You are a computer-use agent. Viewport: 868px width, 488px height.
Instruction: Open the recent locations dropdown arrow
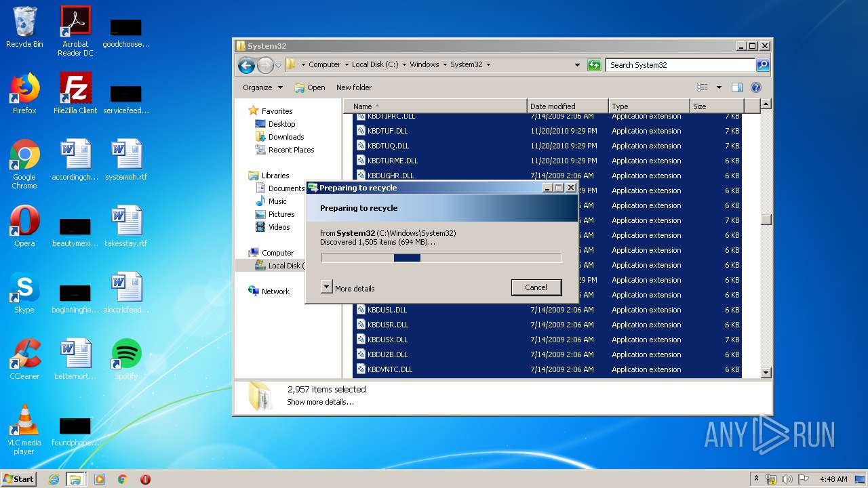point(278,66)
